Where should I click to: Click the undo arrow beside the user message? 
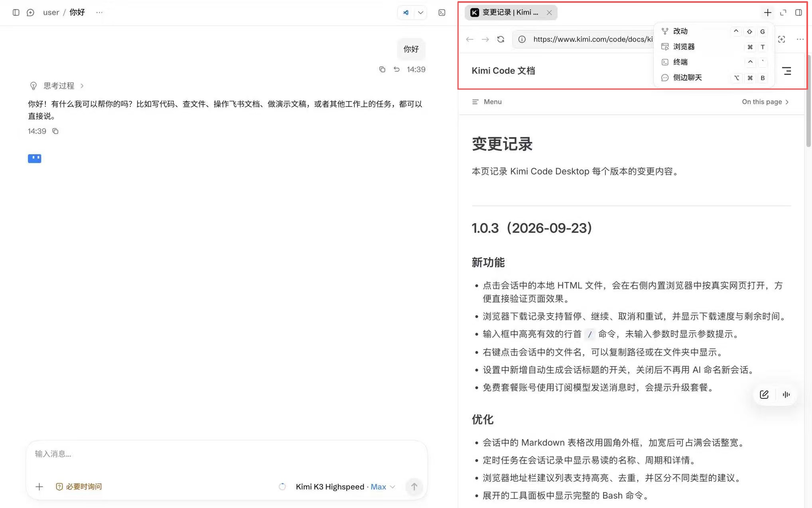click(x=396, y=69)
